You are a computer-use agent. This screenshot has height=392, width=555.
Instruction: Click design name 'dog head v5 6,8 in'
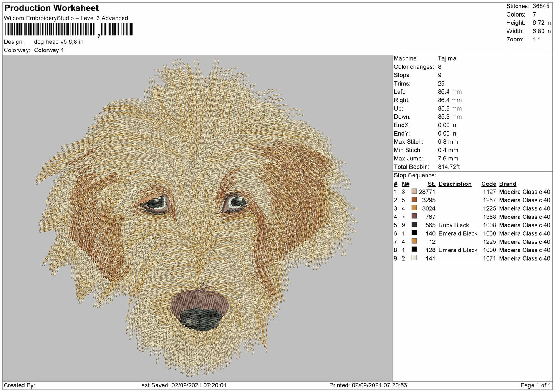coord(58,42)
